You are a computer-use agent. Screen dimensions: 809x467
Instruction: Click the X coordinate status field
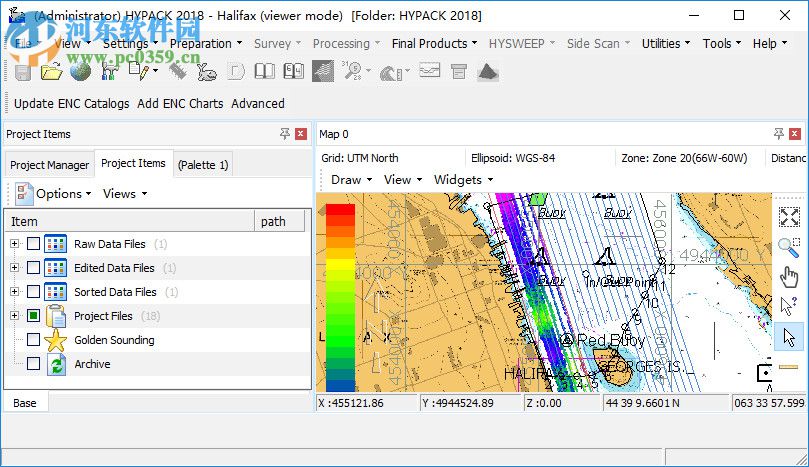pos(367,403)
